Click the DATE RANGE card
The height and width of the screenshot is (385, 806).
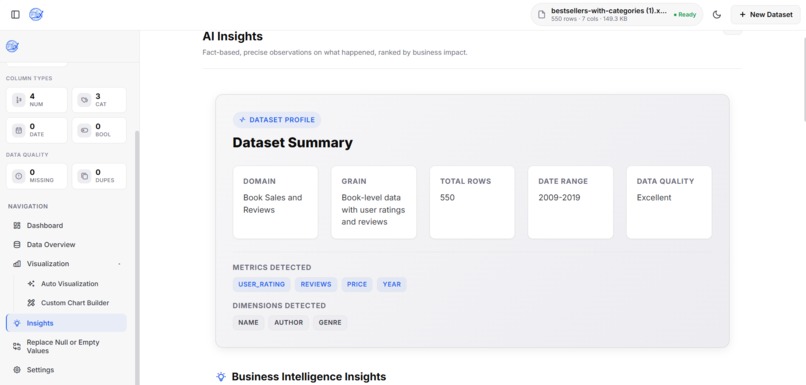click(571, 202)
